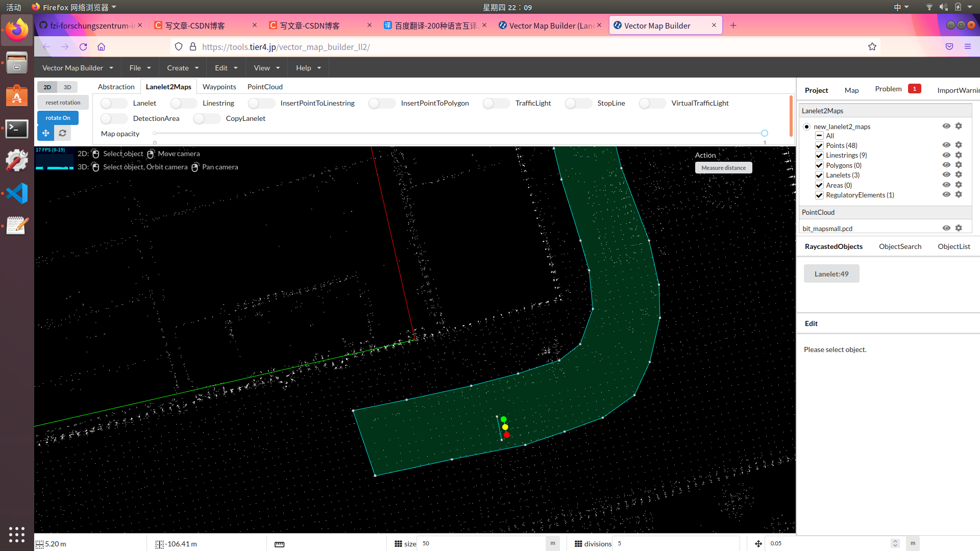The width and height of the screenshot is (980, 551).
Task: Open Visual Studio Code from dock
Action: 17,193
